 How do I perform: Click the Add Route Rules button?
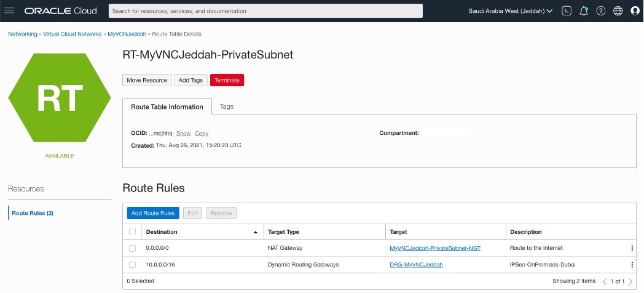(153, 213)
